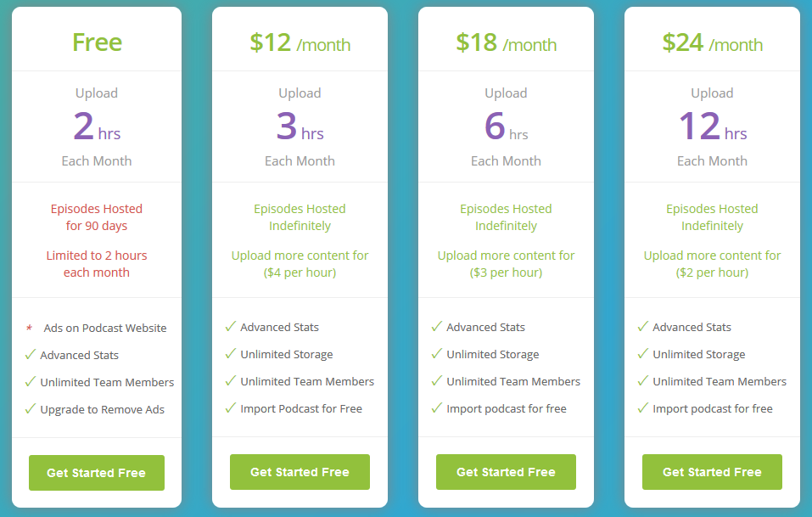Viewport: 812px width, 517px height.
Task: Click the $18 /month price heading
Action: (506, 43)
